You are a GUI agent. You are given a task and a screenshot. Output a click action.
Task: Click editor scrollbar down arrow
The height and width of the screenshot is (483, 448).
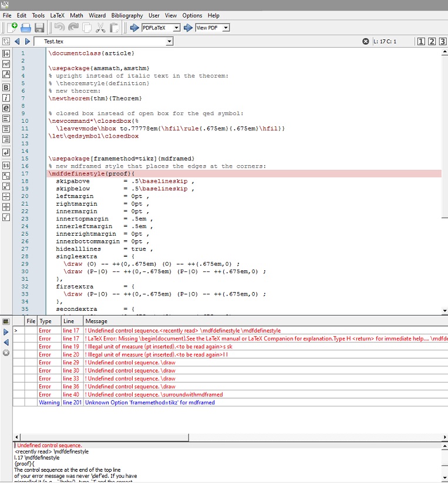(444, 311)
